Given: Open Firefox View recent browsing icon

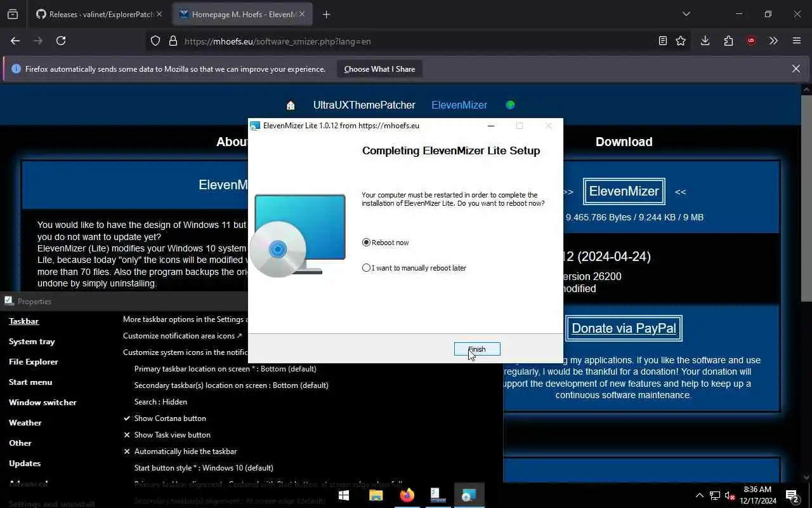Looking at the screenshot, I should coord(13,14).
